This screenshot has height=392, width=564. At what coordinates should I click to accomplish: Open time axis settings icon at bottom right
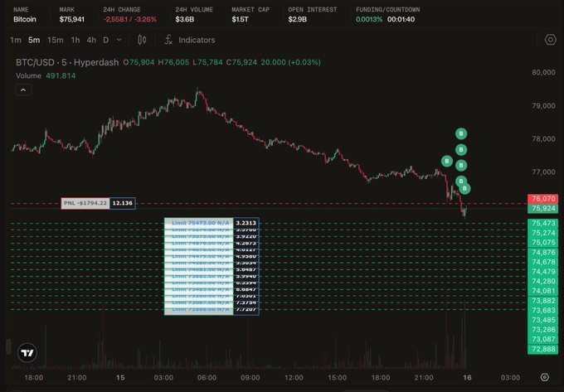click(545, 377)
